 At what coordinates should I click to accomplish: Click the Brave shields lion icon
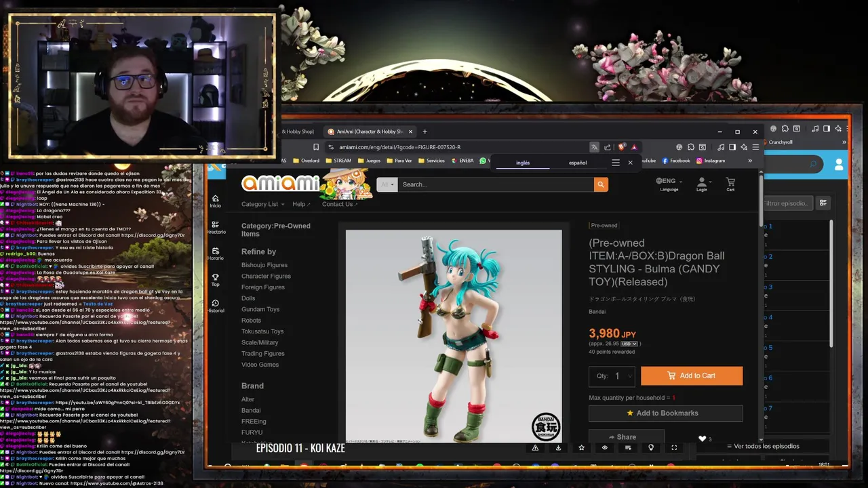coord(622,147)
